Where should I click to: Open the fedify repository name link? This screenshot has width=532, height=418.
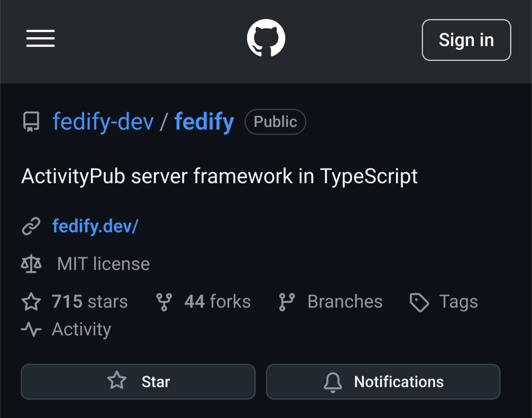[204, 122]
